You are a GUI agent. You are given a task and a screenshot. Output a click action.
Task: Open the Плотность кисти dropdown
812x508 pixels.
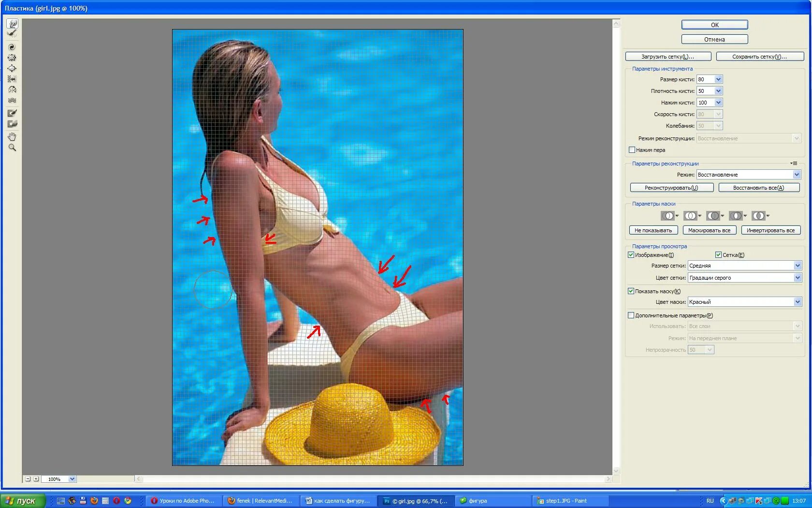point(718,91)
